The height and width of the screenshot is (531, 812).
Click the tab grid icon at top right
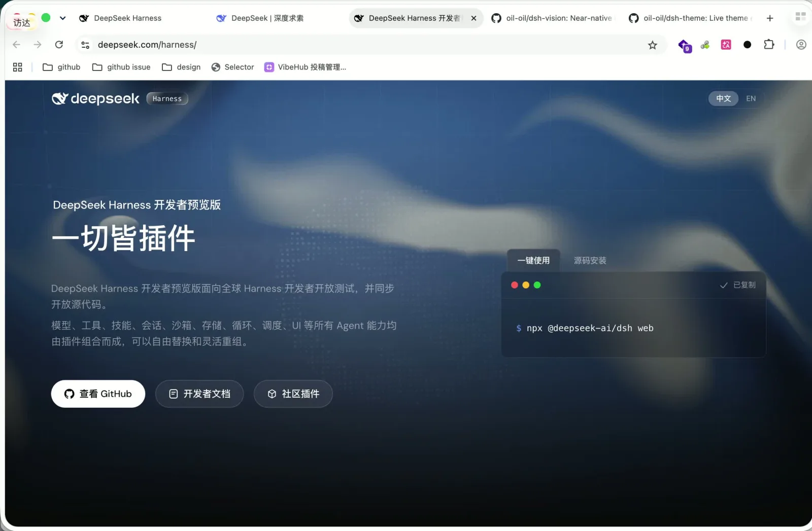tap(801, 17)
